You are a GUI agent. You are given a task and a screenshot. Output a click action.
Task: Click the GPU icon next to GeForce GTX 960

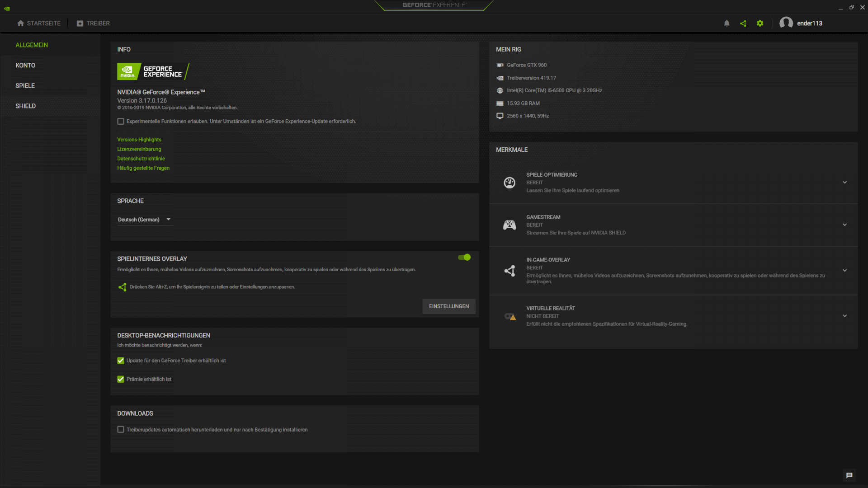[x=500, y=65]
